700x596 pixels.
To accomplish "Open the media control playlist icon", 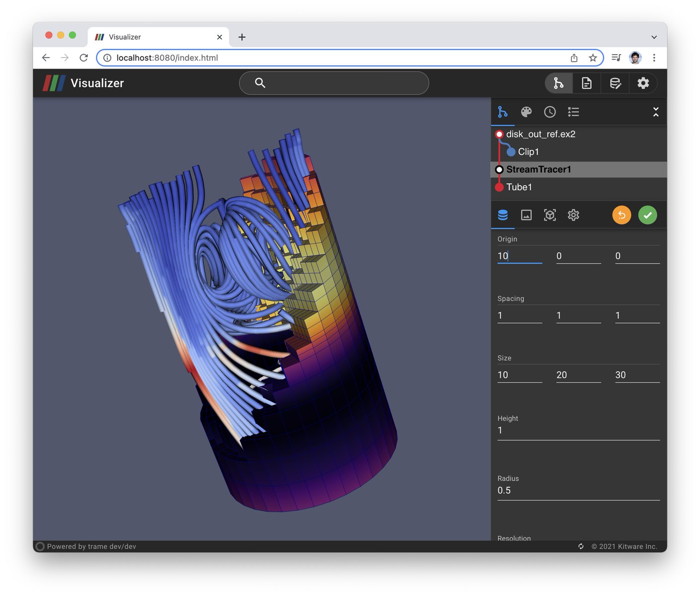I will (x=616, y=58).
